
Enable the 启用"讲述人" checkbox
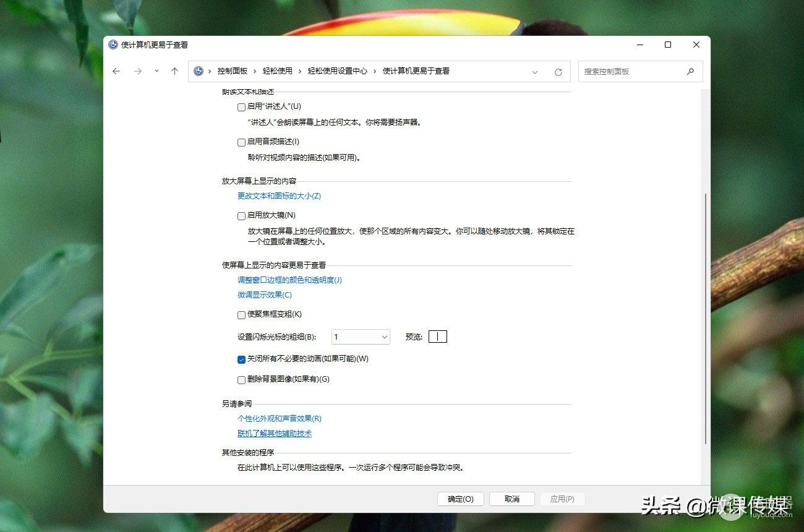tap(242, 107)
